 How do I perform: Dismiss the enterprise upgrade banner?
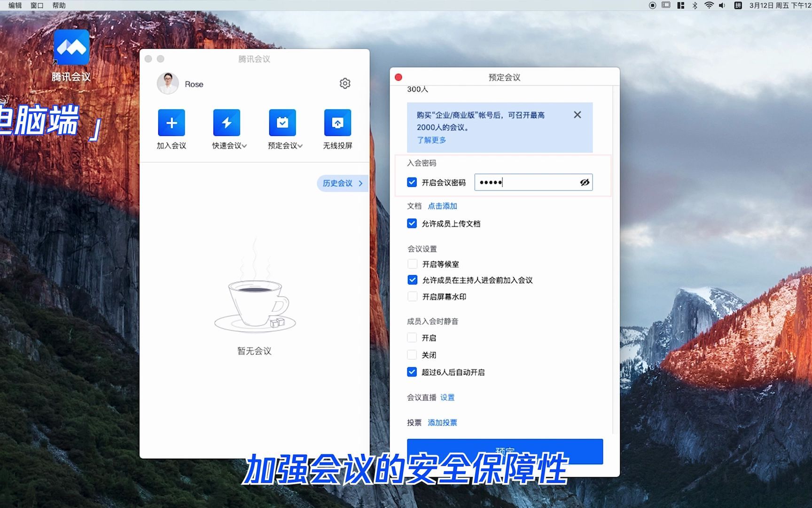click(578, 115)
